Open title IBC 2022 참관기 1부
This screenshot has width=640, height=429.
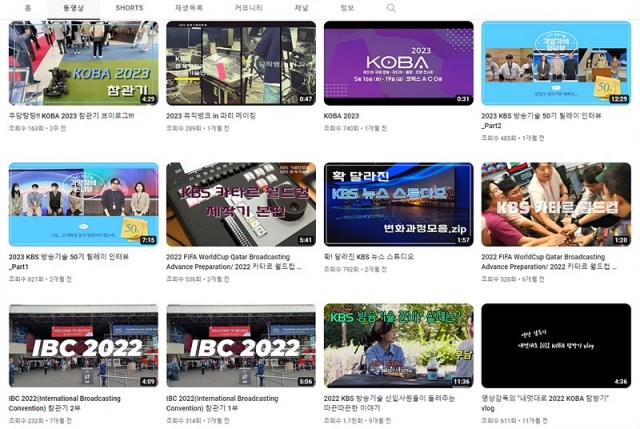[x=222, y=403]
